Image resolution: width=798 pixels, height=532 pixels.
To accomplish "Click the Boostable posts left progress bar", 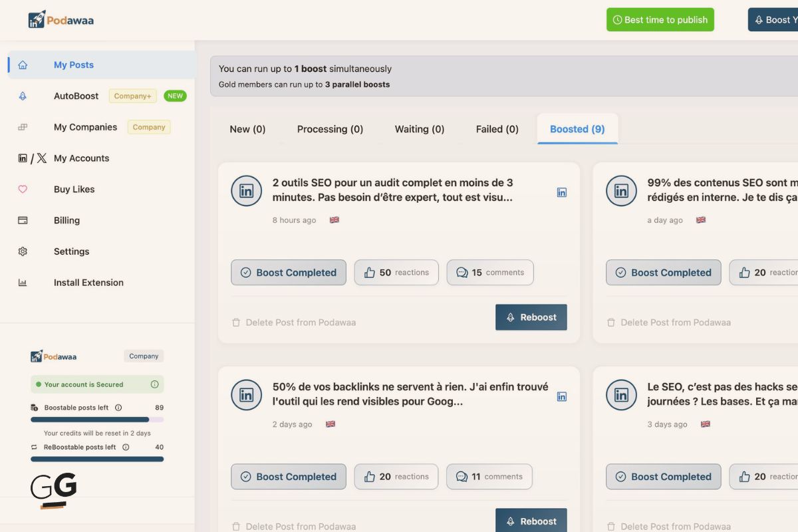I will pos(97,420).
